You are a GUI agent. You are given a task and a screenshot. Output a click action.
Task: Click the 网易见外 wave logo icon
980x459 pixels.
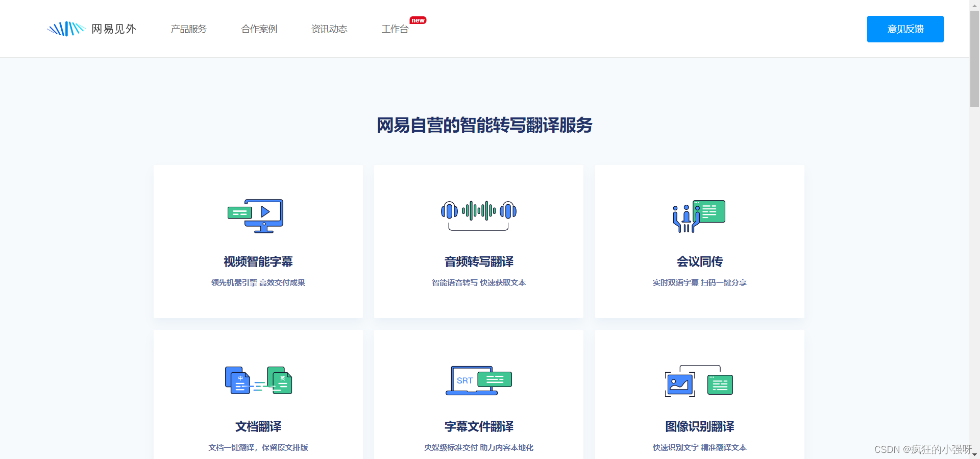(x=66, y=29)
